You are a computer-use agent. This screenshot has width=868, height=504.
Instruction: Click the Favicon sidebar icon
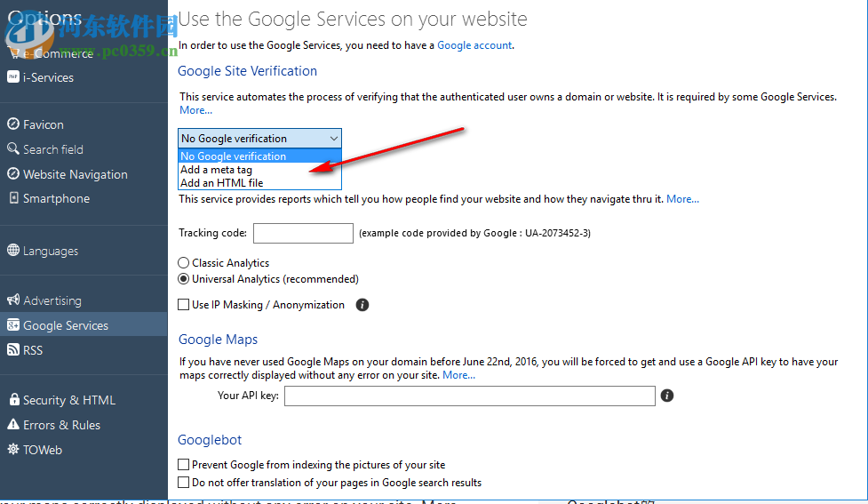click(12, 124)
